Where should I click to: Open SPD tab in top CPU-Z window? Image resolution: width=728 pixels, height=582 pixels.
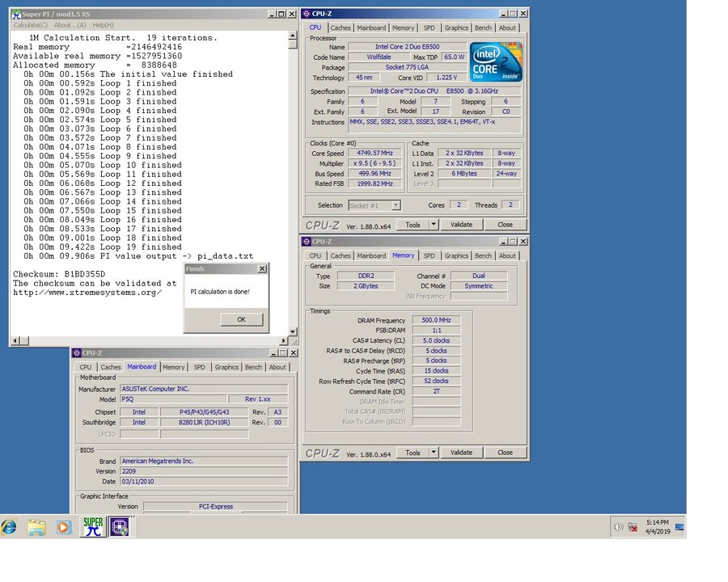pyautogui.click(x=429, y=27)
